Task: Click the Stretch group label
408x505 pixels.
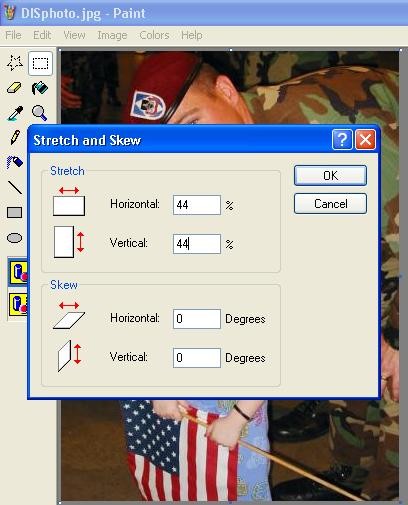Action: (67, 171)
